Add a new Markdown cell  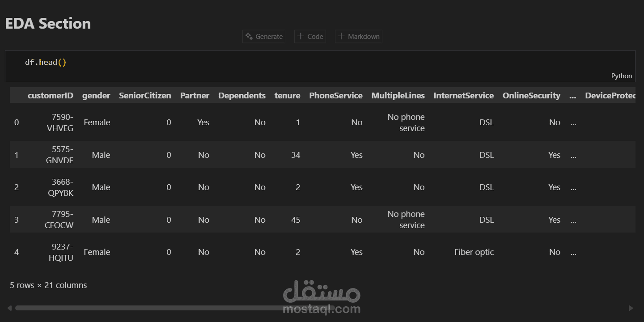pyautogui.click(x=358, y=37)
